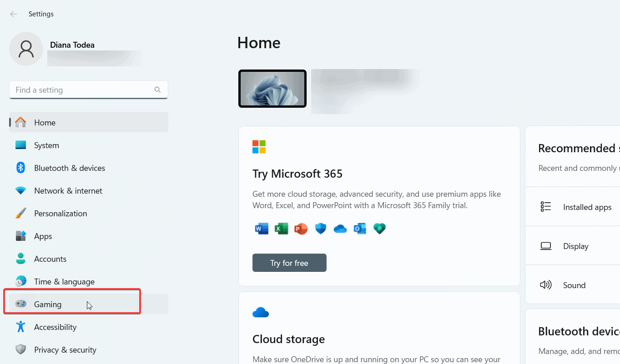The height and width of the screenshot is (364, 620).
Task: Click the Word icon in Microsoft 365 card
Action: pyautogui.click(x=262, y=229)
